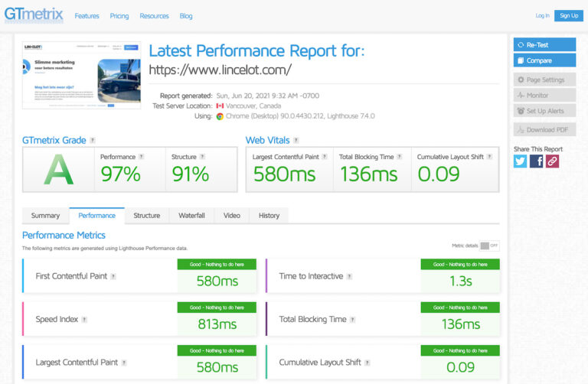Show help next to Total Blocking Time vital
The height and width of the screenshot is (384, 588).
400,157
